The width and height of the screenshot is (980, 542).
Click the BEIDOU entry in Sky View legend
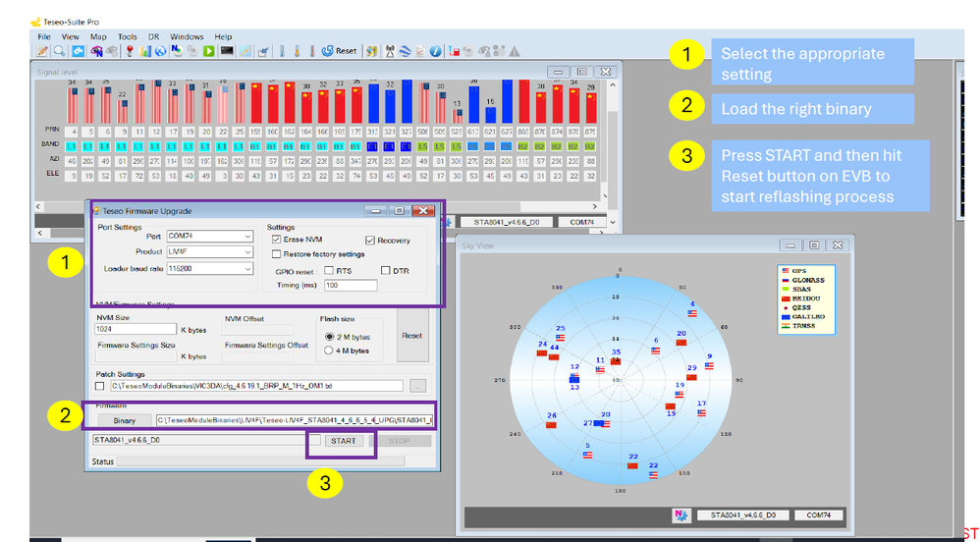803,298
